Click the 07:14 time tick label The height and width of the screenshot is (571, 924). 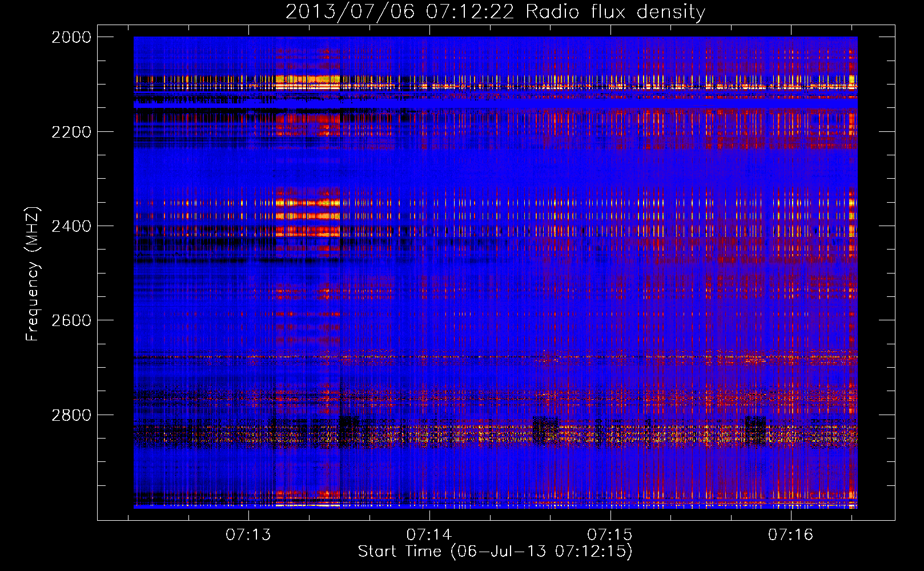(429, 535)
